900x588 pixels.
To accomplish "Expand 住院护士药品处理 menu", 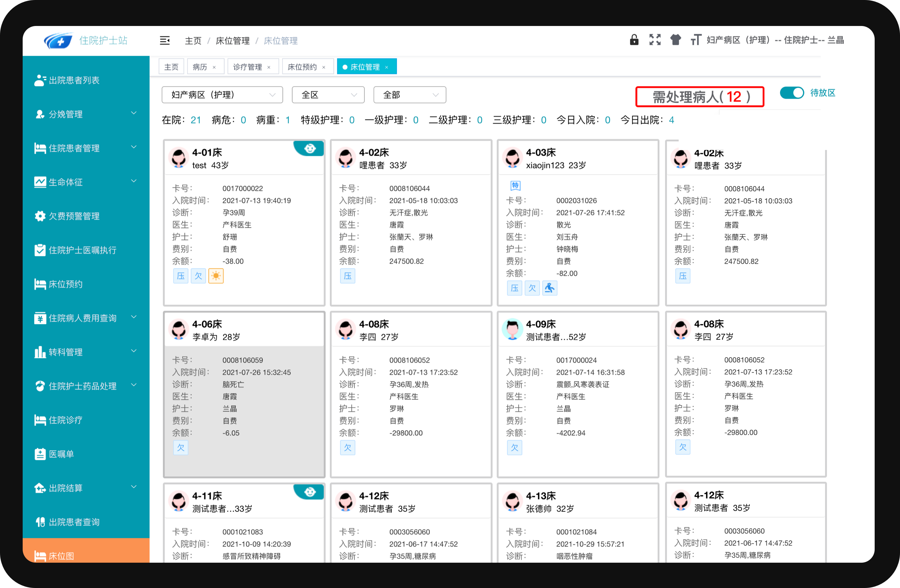I will (86, 386).
